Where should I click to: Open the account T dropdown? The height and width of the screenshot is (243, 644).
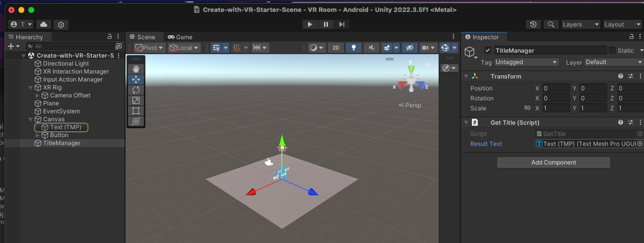pos(21,24)
